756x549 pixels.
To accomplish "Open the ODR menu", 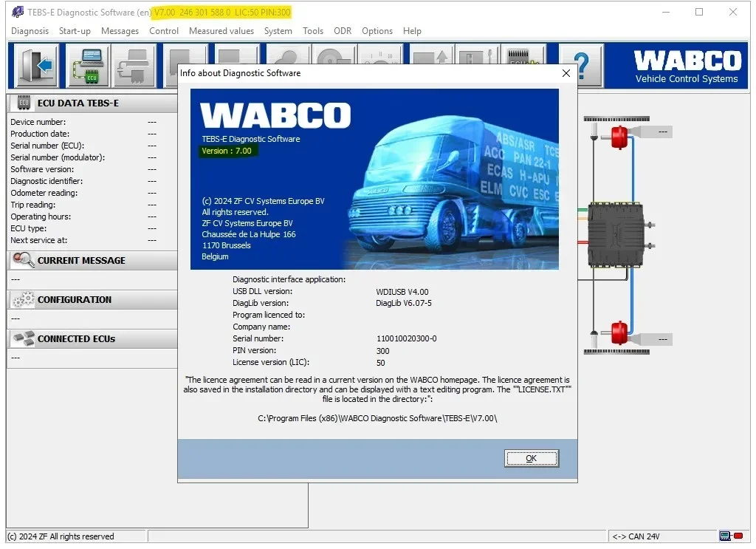I will pyautogui.click(x=342, y=31).
